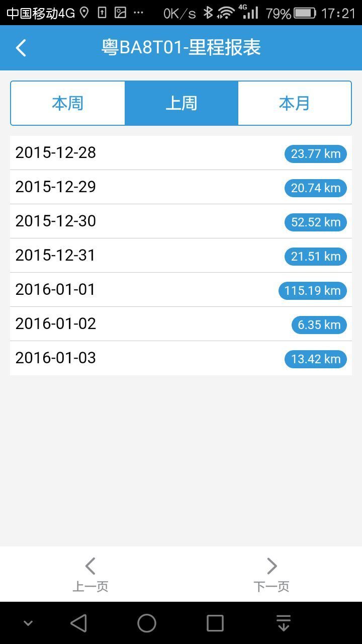This screenshot has width=362, height=644.
Task: Hide navigation bar with small chevron
Action: click(x=28, y=623)
